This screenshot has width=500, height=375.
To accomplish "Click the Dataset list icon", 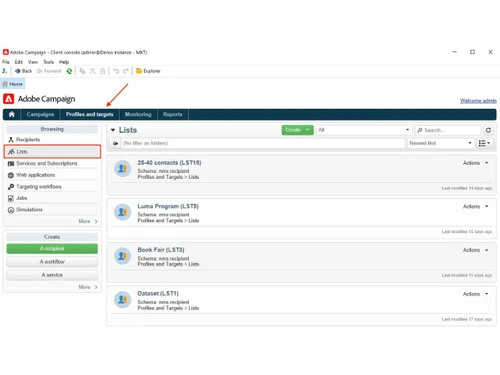I will (x=122, y=300).
